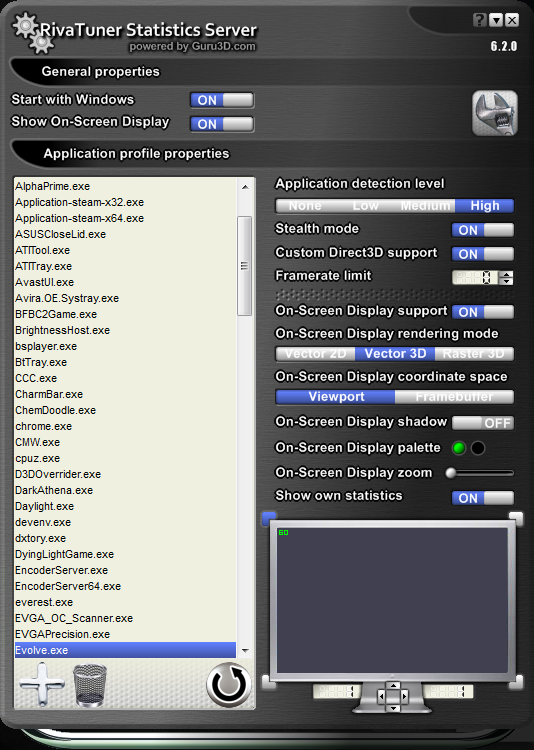The width and height of the screenshot is (534, 750).
Task: Click the list scroll up arrow
Action: point(245,187)
